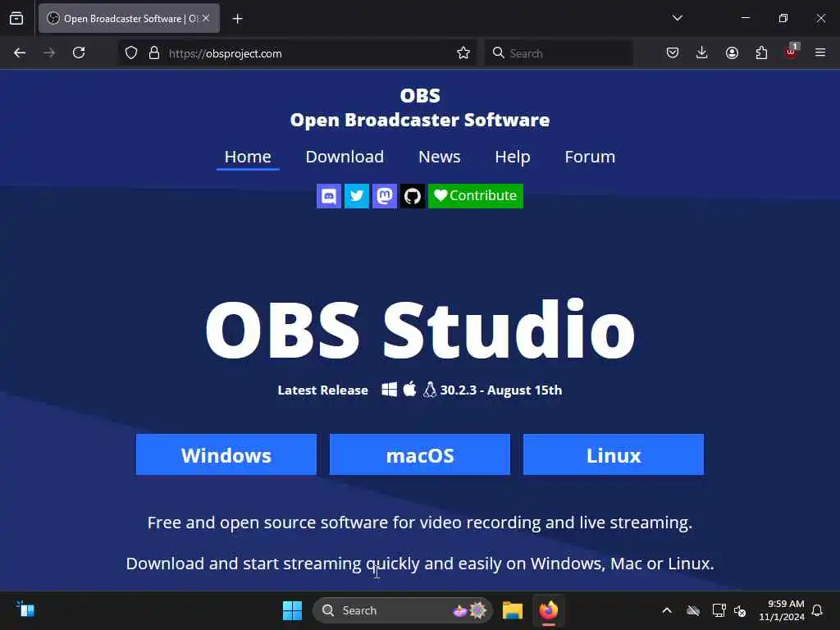Image resolution: width=840 pixels, height=630 pixels.
Task: Open File Explorer from the taskbar
Action: [x=512, y=610]
